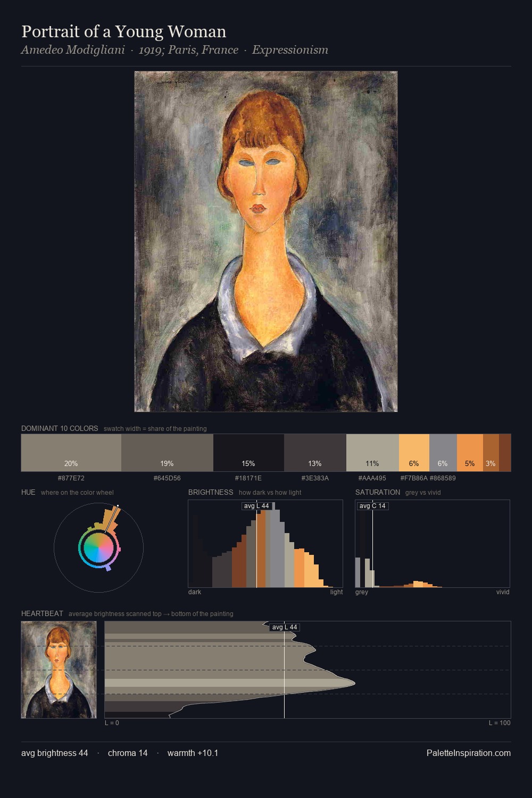
Task: Click the 'HEARTBEAT' section heading
Action: coord(42,613)
